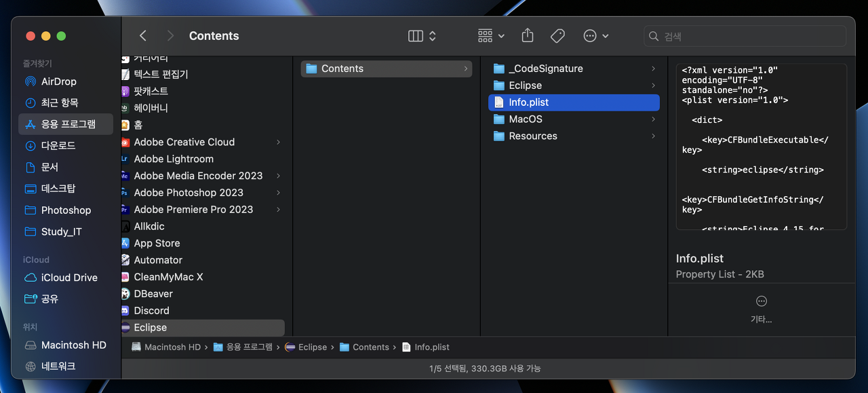Select the Eclipse subfolder
Image resolution: width=868 pixels, height=393 pixels.
point(574,86)
